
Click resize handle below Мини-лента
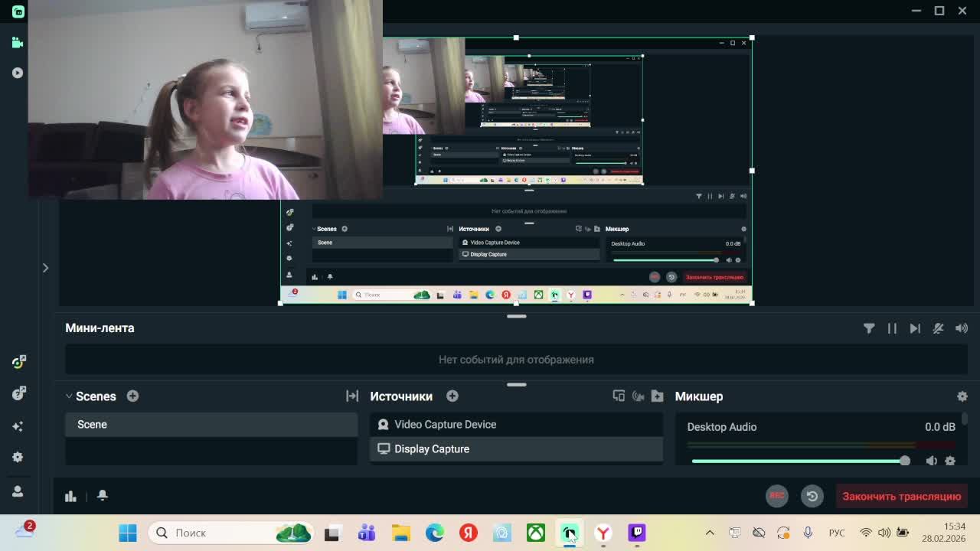click(x=516, y=384)
